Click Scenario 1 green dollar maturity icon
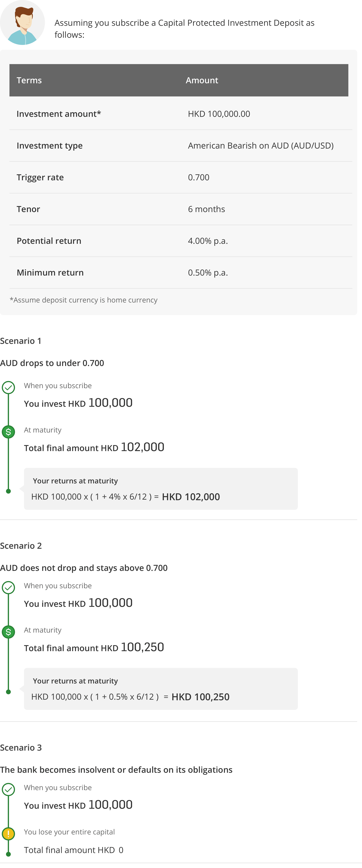Screen dimensions: 362x868 tap(8, 432)
